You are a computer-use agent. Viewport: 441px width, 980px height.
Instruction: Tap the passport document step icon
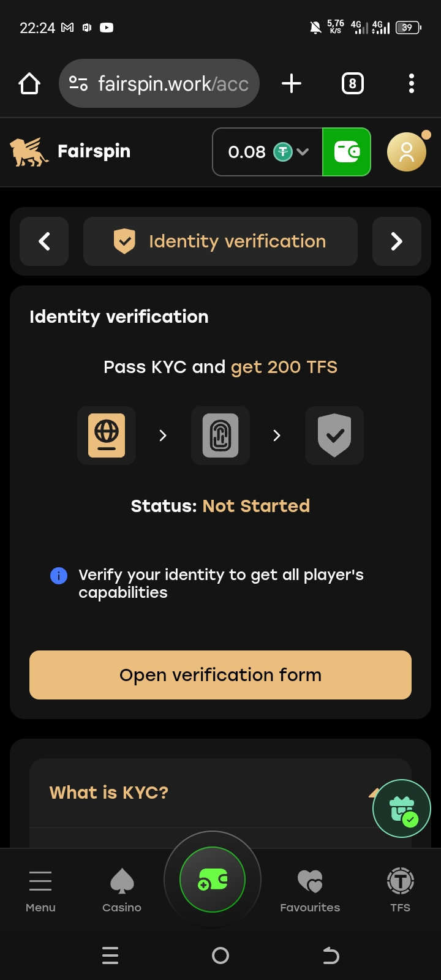[x=107, y=435]
